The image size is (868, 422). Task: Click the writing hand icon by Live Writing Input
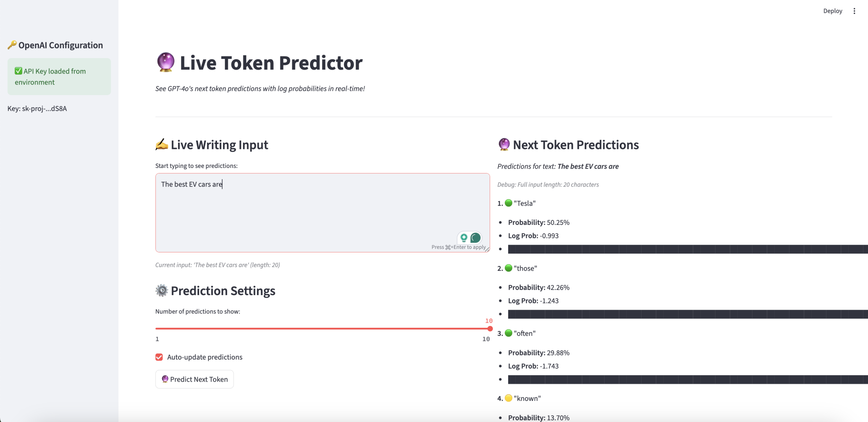162,145
